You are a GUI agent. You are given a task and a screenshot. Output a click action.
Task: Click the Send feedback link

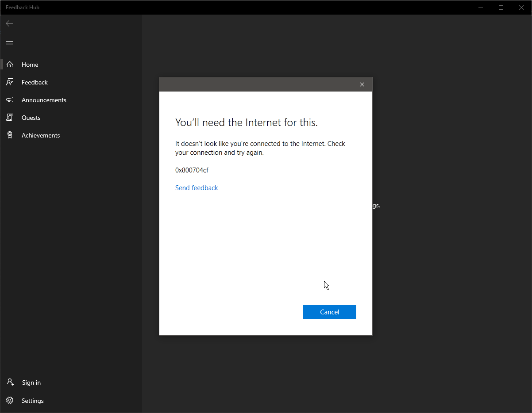pos(197,187)
